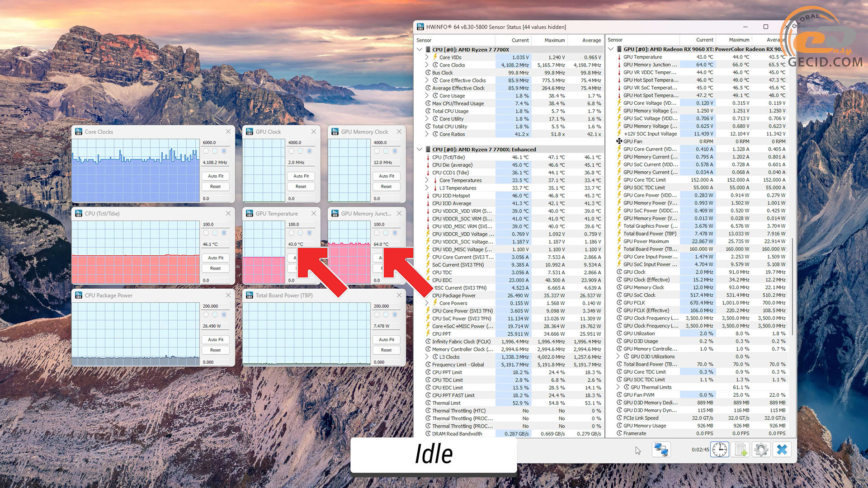Open sensor settings via the gear icon
The image size is (868, 488).
[x=761, y=450]
